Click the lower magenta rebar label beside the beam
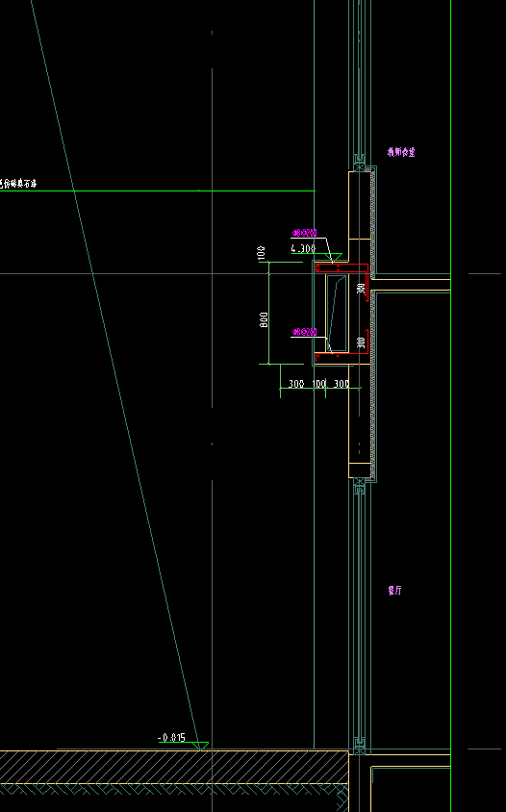The width and height of the screenshot is (506, 812). point(305,332)
